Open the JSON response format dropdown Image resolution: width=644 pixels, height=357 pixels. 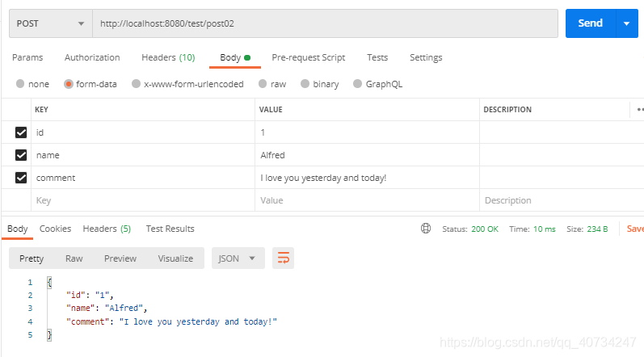[238, 258]
